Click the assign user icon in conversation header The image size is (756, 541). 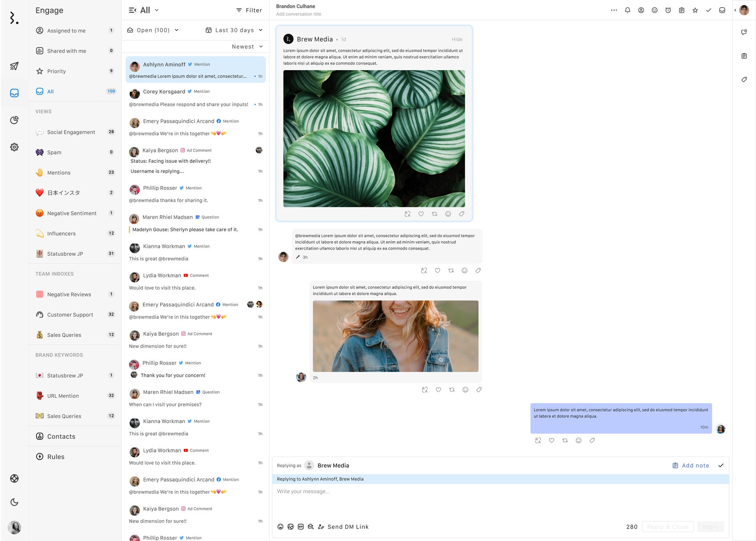(x=641, y=10)
